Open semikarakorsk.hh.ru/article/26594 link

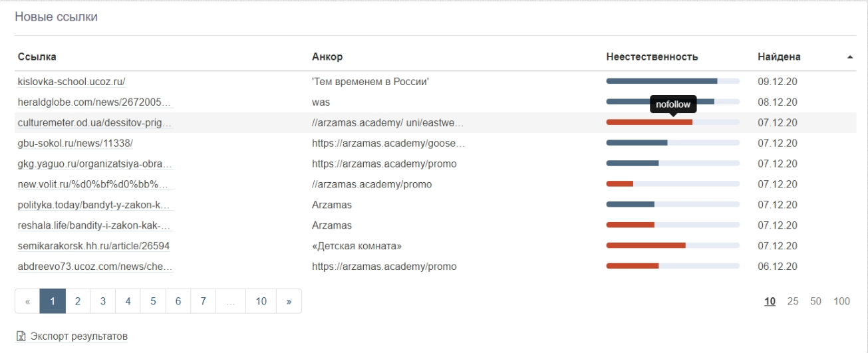[93, 246]
